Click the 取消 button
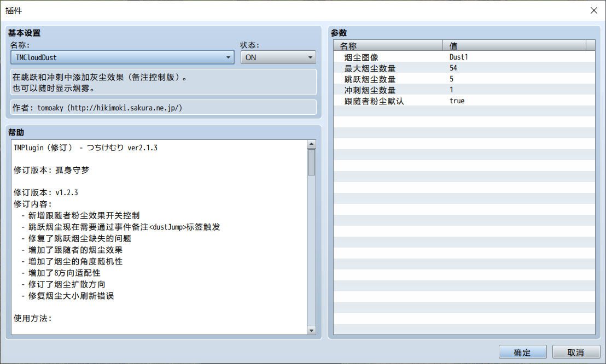 point(576,352)
